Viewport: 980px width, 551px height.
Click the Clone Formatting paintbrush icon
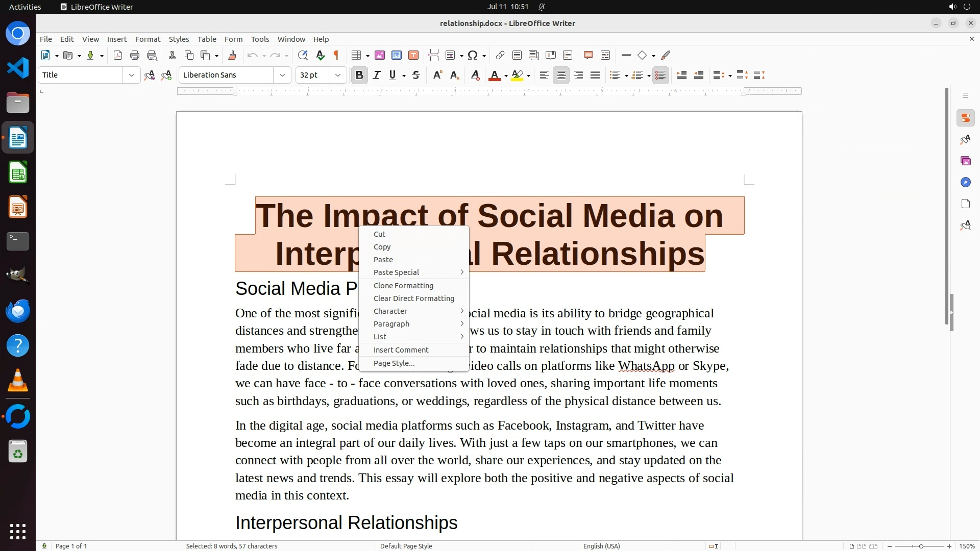click(x=232, y=56)
